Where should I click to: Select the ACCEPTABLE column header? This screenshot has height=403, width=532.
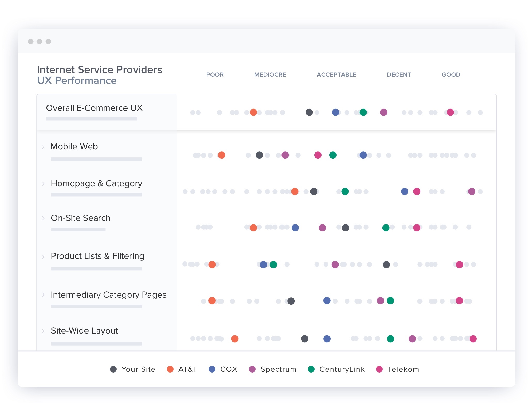click(336, 75)
